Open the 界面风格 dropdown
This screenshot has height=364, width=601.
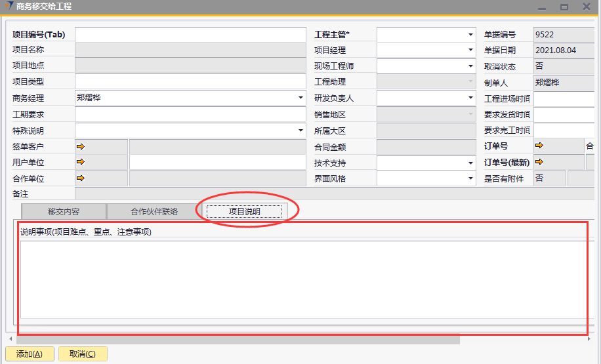(x=470, y=178)
